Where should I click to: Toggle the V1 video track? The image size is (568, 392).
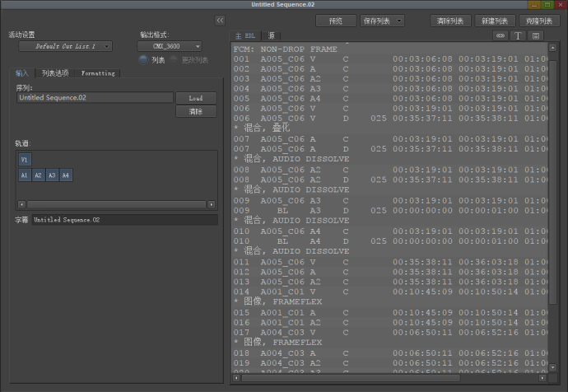point(25,160)
